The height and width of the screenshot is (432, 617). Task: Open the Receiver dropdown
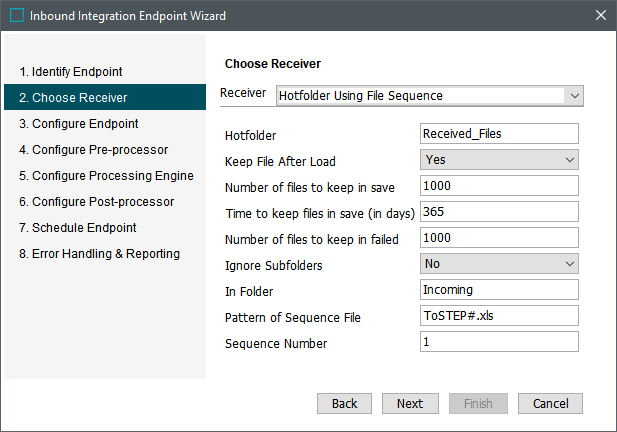coord(572,96)
